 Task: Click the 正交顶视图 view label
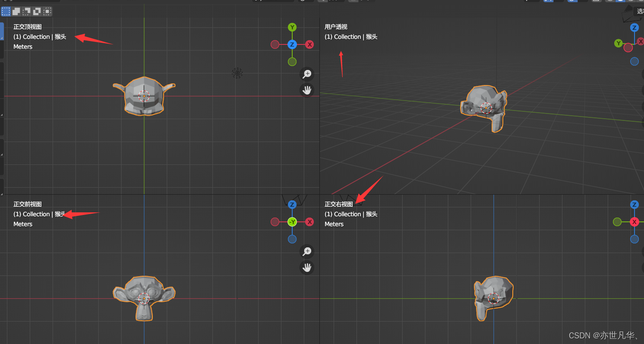point(28,27)
